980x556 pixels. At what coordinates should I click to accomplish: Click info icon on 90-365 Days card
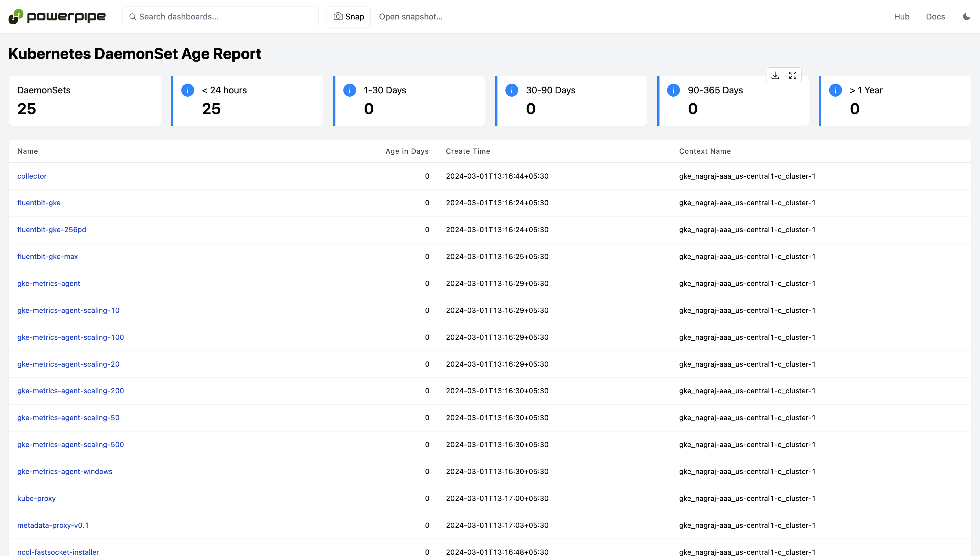pyautogui.click(x=673, y=90)
